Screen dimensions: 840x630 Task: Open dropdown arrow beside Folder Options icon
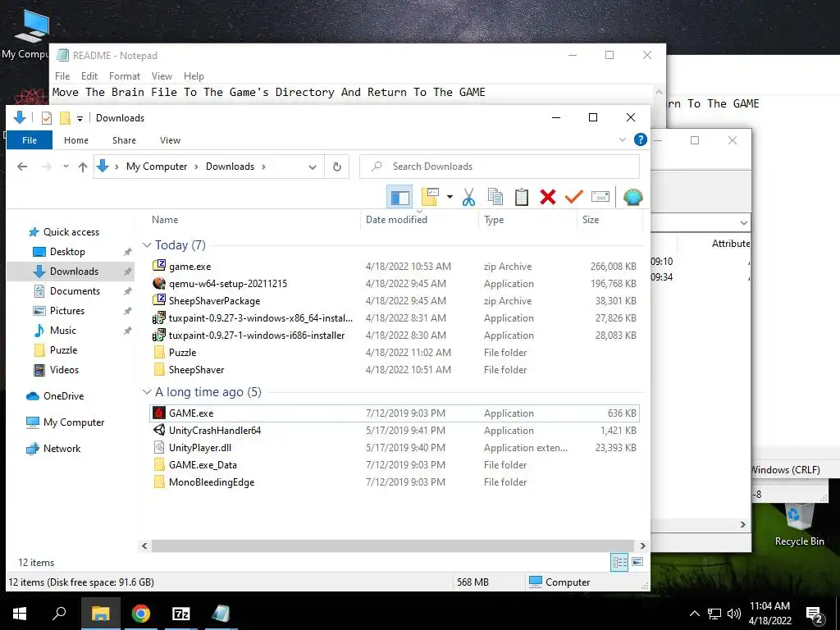pos(450,197)
